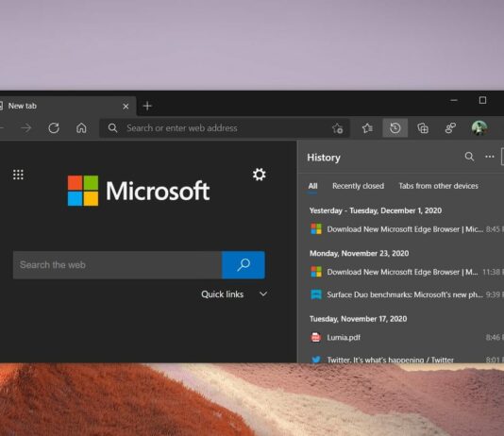Close the New tab browser tab
Image resolution: width=504 pixels, height=436 pixels.
126,107
